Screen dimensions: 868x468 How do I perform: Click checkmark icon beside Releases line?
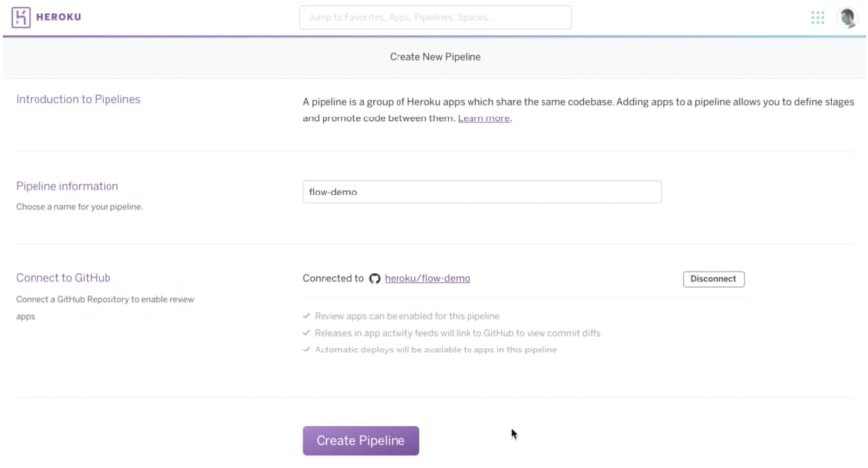(x=306, y=333)
